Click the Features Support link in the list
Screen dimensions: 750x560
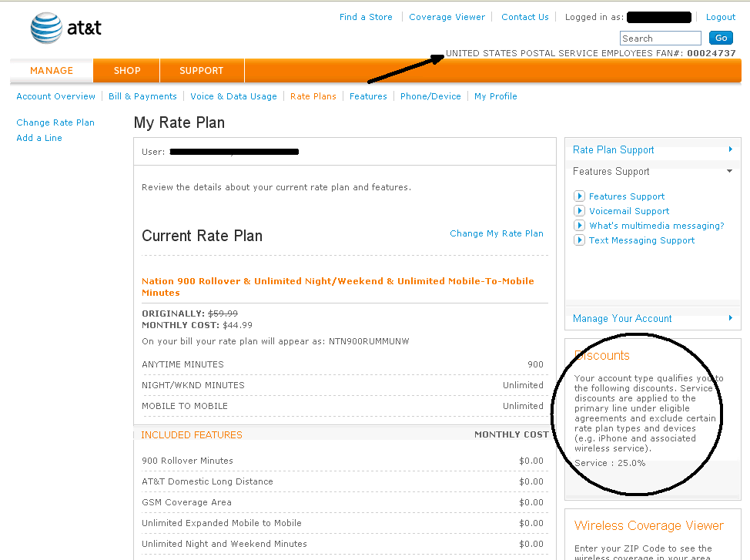tap(627, 196)
